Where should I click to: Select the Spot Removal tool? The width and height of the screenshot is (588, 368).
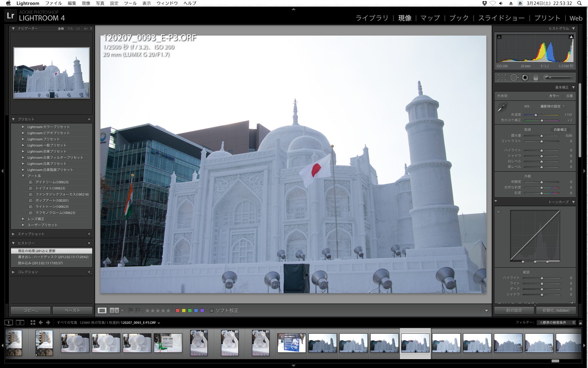pyautogui.click(x=514, y=78)
